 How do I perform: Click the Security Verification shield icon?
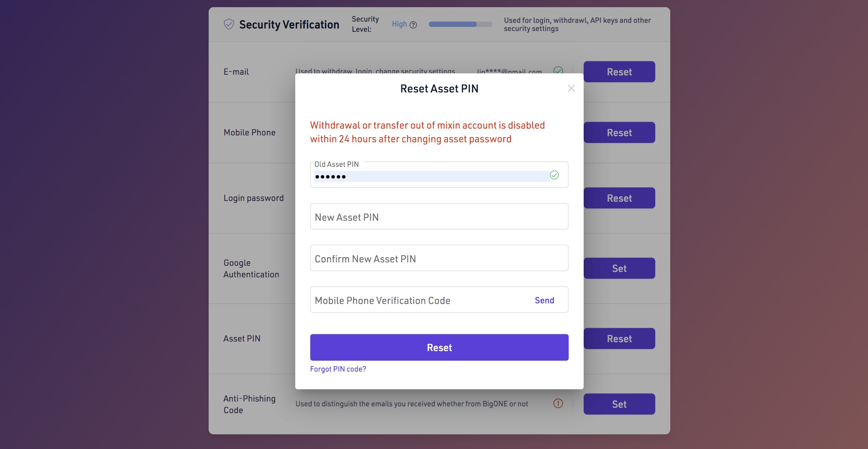click(x=229, y=24)
